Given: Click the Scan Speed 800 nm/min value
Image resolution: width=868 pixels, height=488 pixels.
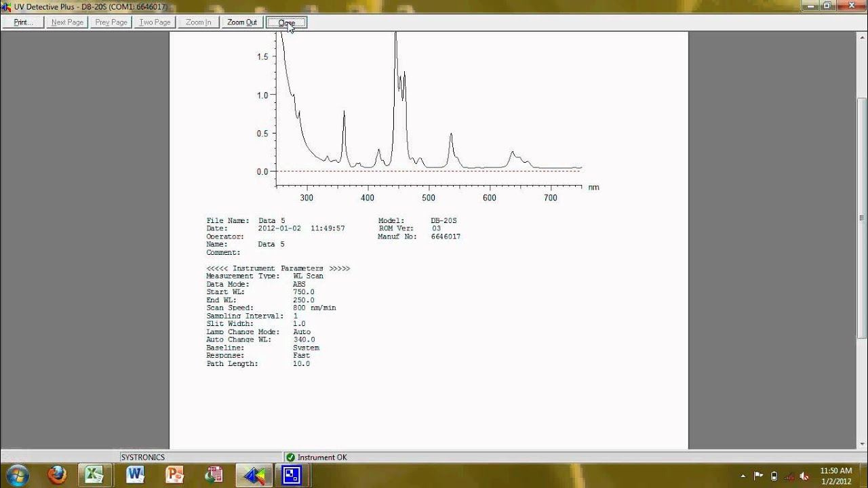Looking at the screenshot, I should (315, 308).
